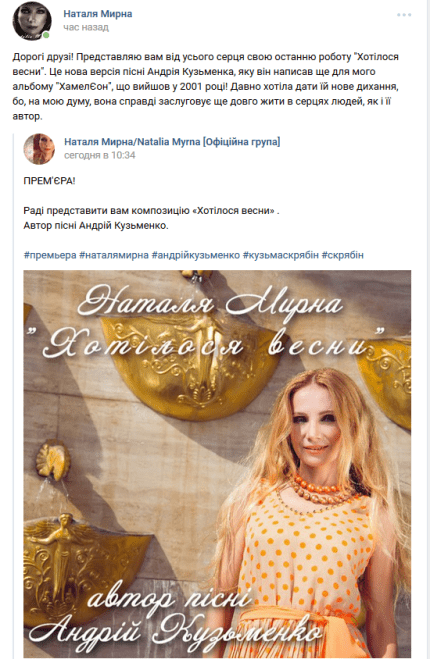Screen dimensions: 430x659
Task: Click the Наталя Мирна author name
Action: (98, 14)
